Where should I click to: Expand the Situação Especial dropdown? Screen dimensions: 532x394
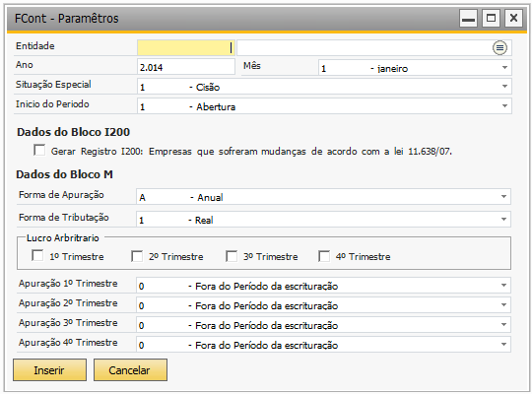click(x=324, y=87)
